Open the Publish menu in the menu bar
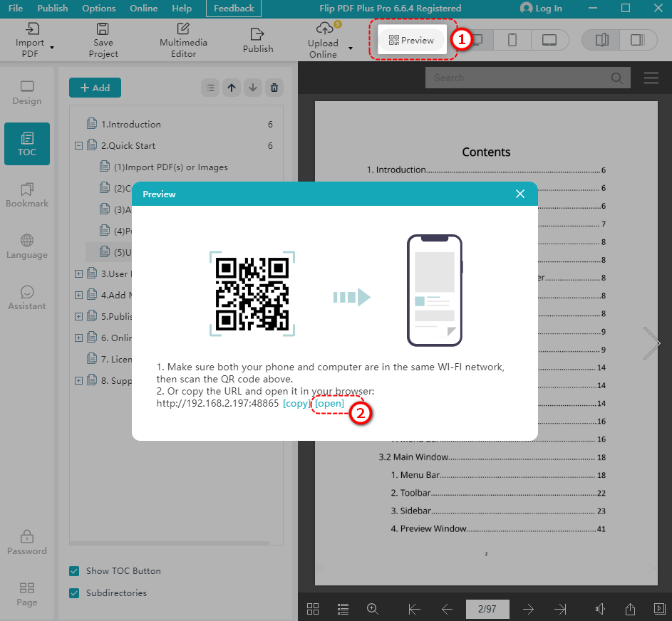The image size is (672, 621). click(x=52, y=8)
